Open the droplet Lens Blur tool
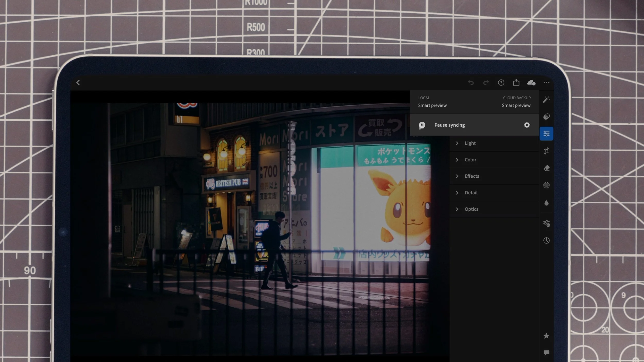The width and height of the screenshot is (644, 362). coord(546,203)
